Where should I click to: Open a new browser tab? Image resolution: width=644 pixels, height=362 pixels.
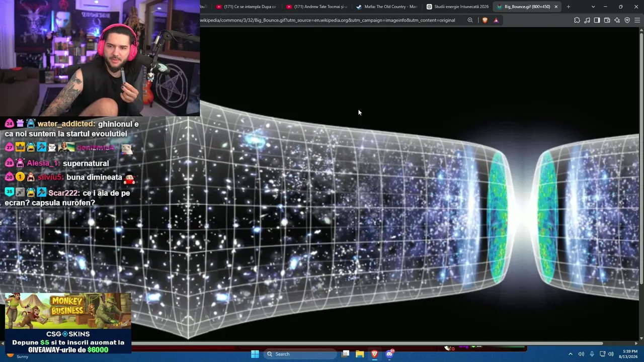569,7
